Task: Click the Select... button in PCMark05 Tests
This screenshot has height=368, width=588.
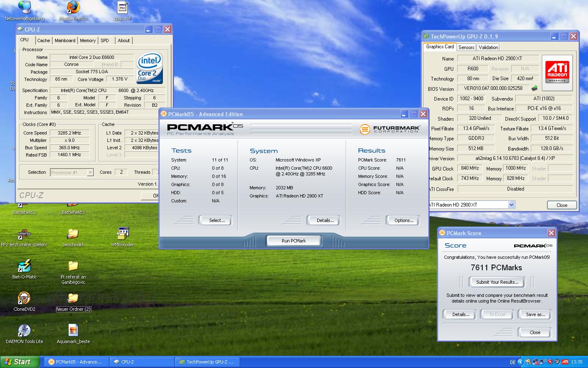Action: [215, 220]
